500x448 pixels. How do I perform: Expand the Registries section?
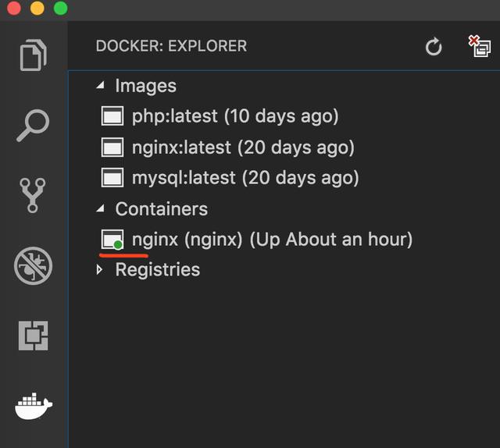tap(99, 269)
